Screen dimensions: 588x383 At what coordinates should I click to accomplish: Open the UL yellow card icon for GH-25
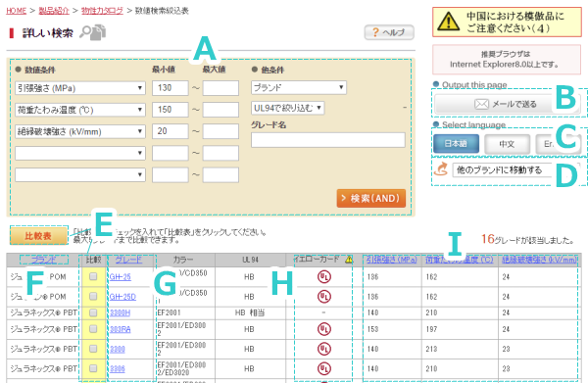(324, 277)
